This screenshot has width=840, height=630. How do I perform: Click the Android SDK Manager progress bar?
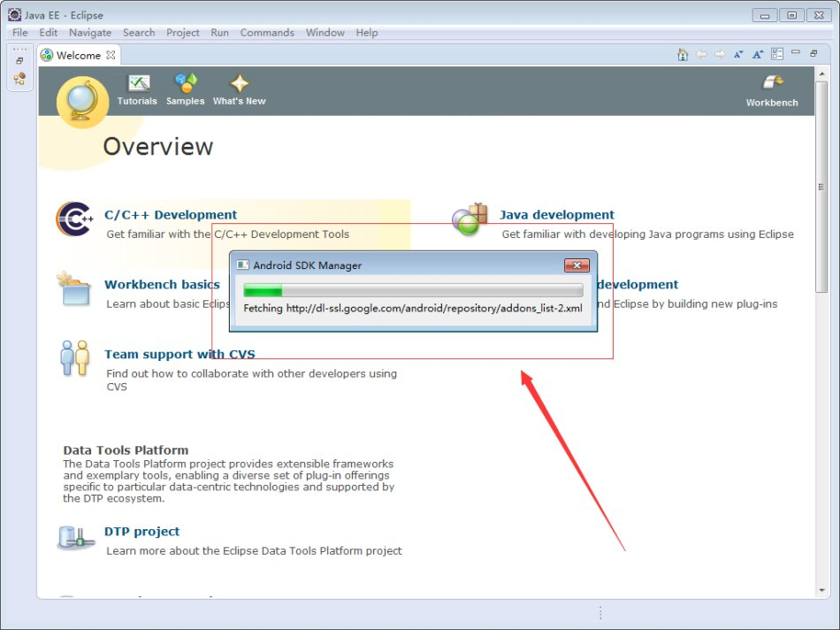(x=413, y=290)
